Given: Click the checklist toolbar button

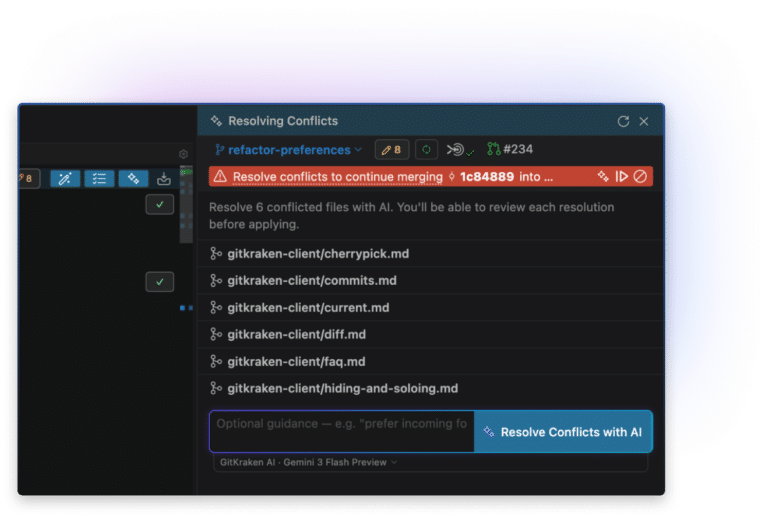Looking at the screenshot, I should 99,179.
